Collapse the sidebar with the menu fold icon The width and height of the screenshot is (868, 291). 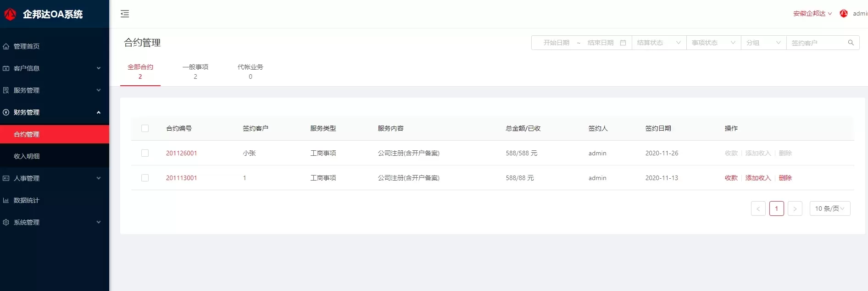125,14
